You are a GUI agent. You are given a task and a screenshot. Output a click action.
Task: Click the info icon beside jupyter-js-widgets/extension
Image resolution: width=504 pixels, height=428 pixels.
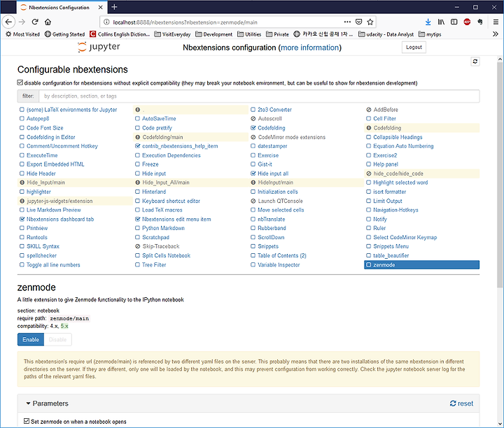click(x=22, y=201)
